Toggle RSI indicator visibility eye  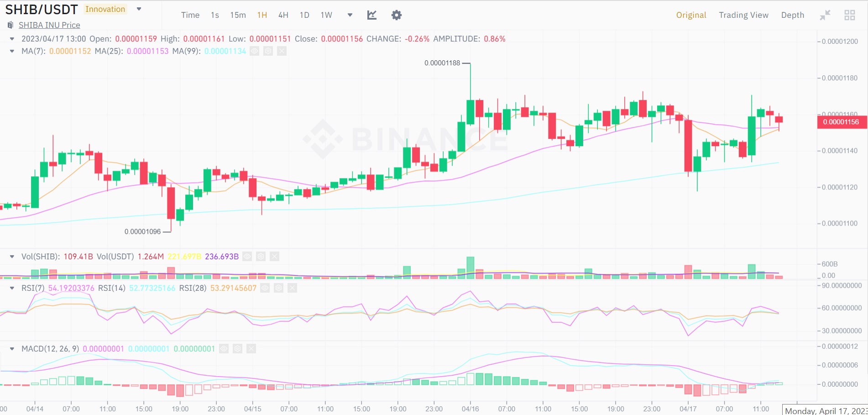[265, 288]
